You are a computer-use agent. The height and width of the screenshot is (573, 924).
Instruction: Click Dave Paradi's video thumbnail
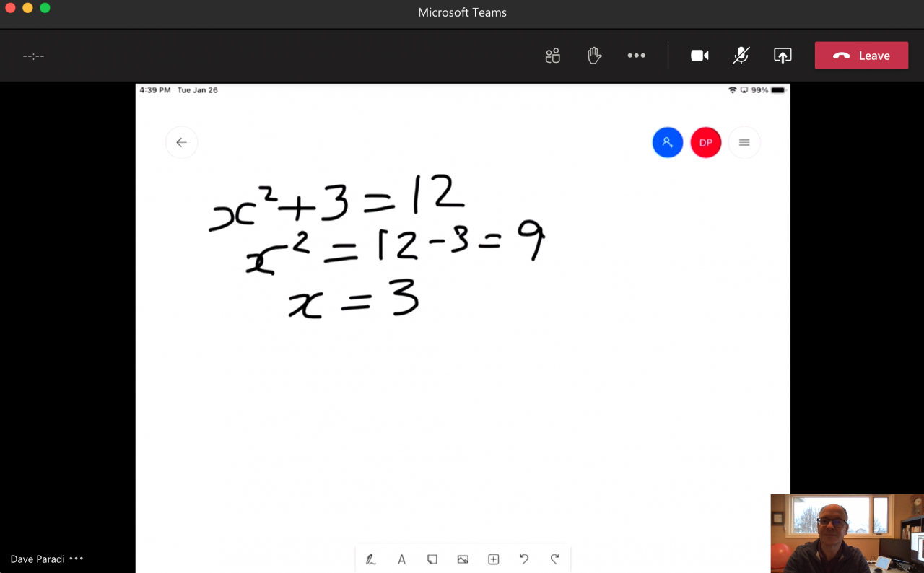pyautogui.click(x=847, y=533)
